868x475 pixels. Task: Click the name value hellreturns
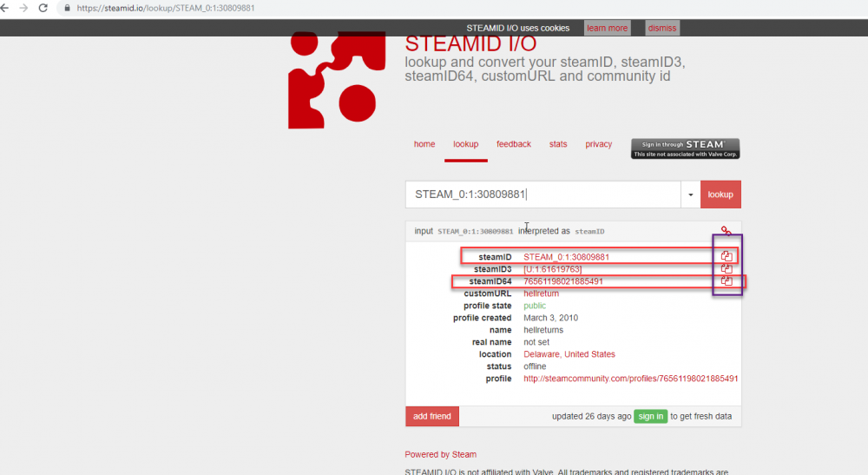[543, 330]
